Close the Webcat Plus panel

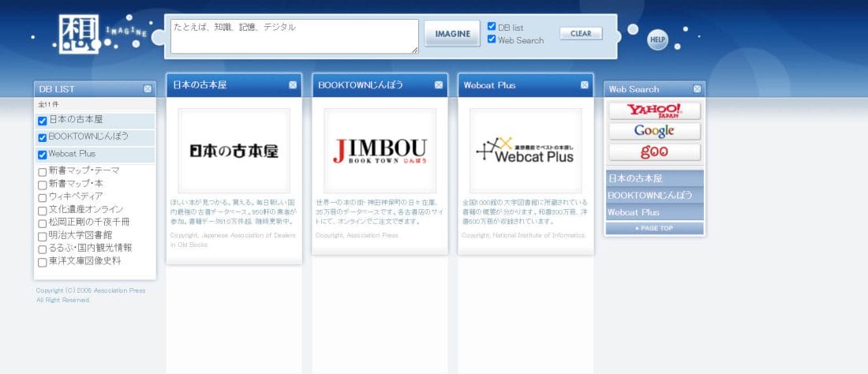click(x=584, y=84)
